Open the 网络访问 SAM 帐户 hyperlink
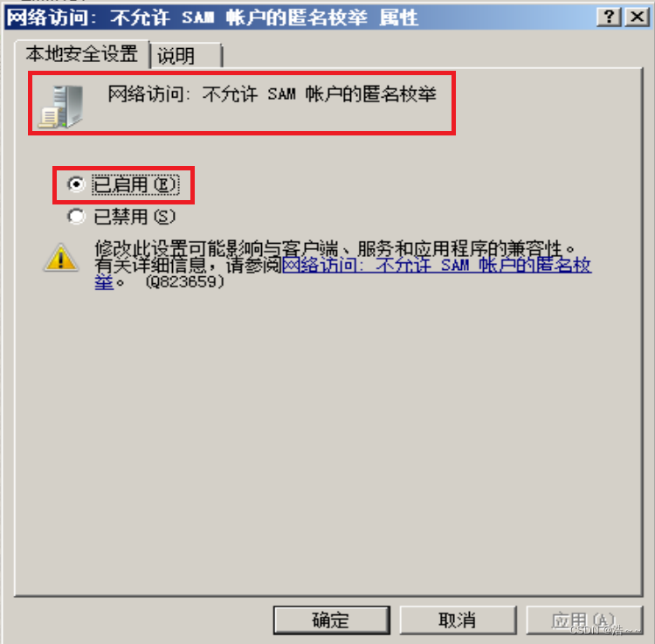655x644 pixels. click(437, 266)
